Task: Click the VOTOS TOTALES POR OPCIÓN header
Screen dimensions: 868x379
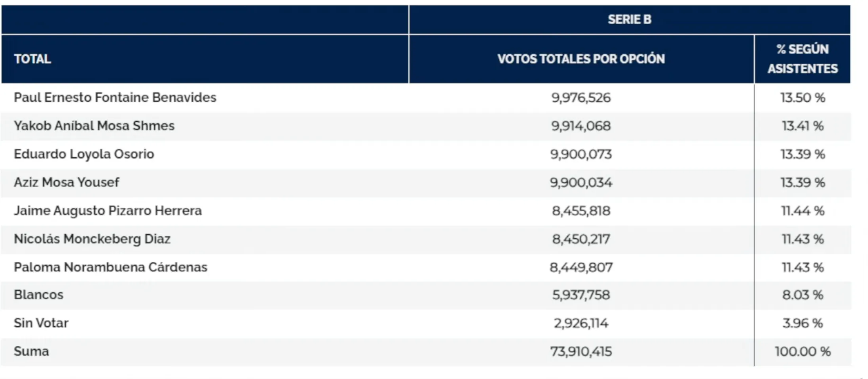Action: [581, 59]
